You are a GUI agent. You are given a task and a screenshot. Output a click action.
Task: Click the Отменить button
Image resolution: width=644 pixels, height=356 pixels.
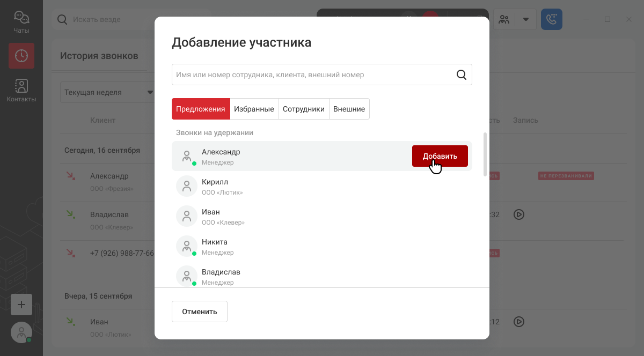click(x=200, y=311)
